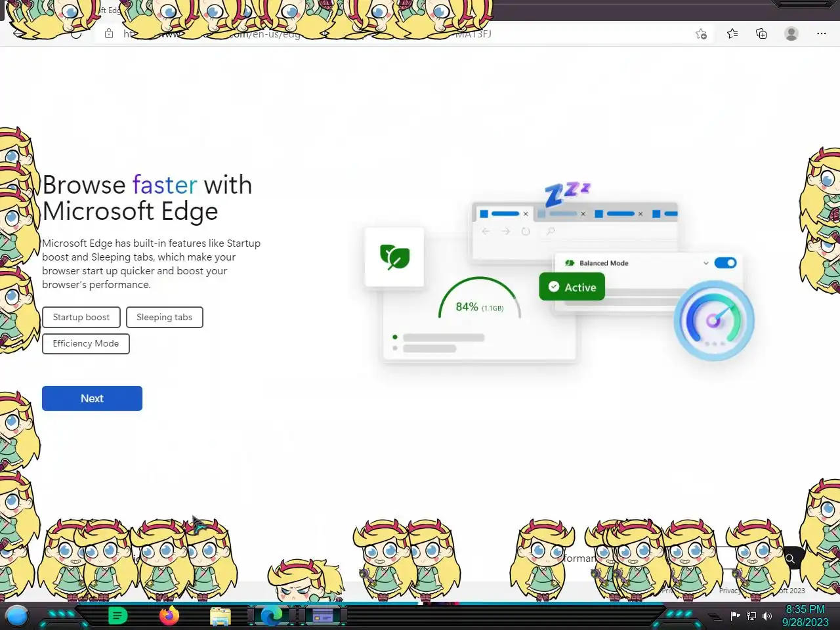Open the Collections icon in toolbar
The image size is (840, 630).
tap(761, 33)
